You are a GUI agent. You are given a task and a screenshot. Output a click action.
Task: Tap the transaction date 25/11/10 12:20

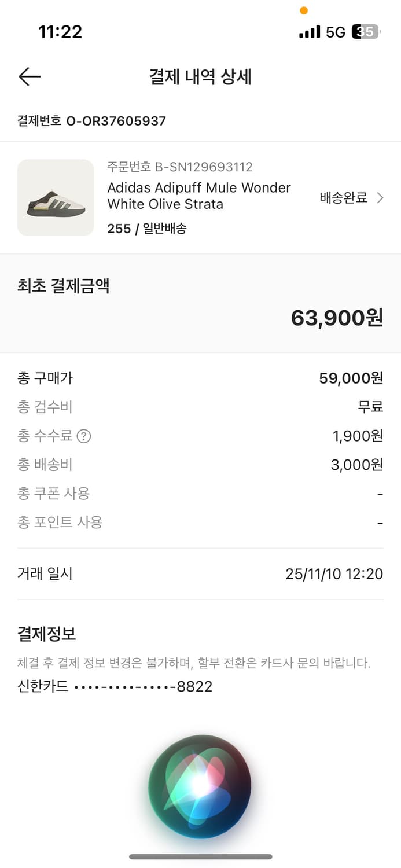tap(334, 573)
